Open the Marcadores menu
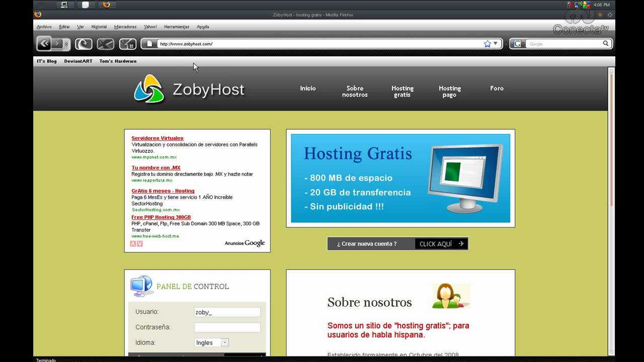The image size is (644, 362). (125, 27)
